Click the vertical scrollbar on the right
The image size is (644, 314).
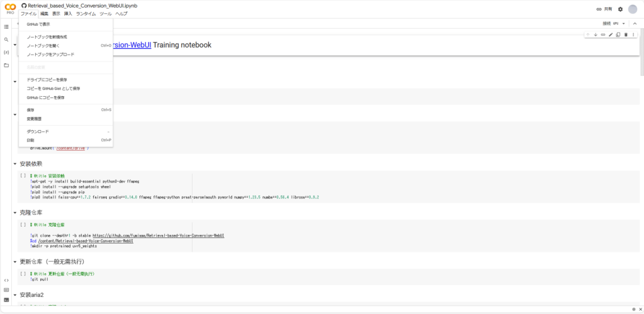pos(641,53)
